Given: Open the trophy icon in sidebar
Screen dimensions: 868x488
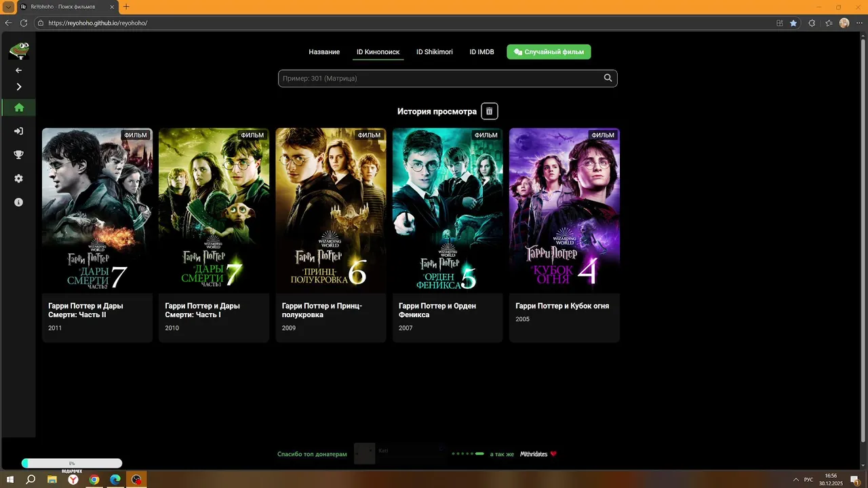Looking at the screenshot, I should (18, 155).
